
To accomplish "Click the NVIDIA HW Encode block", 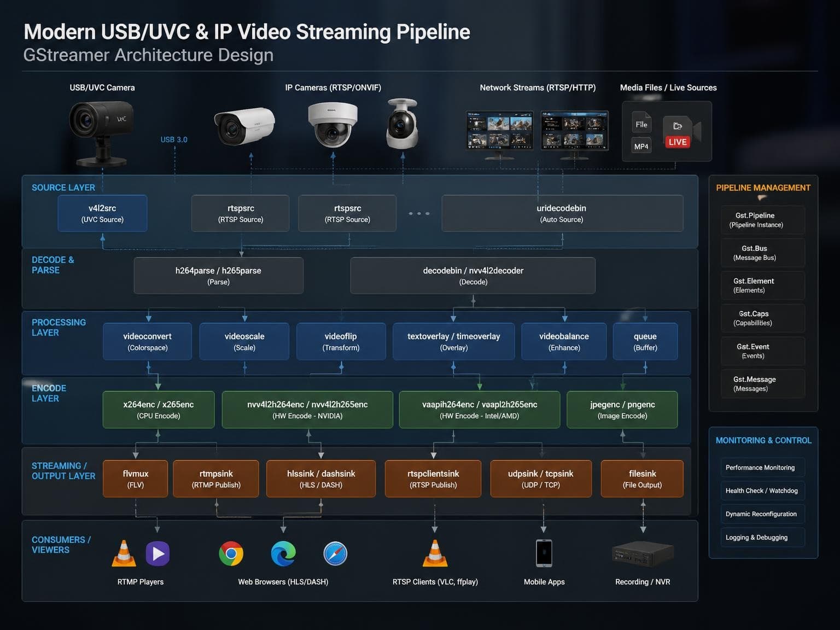I will [307, 410].
